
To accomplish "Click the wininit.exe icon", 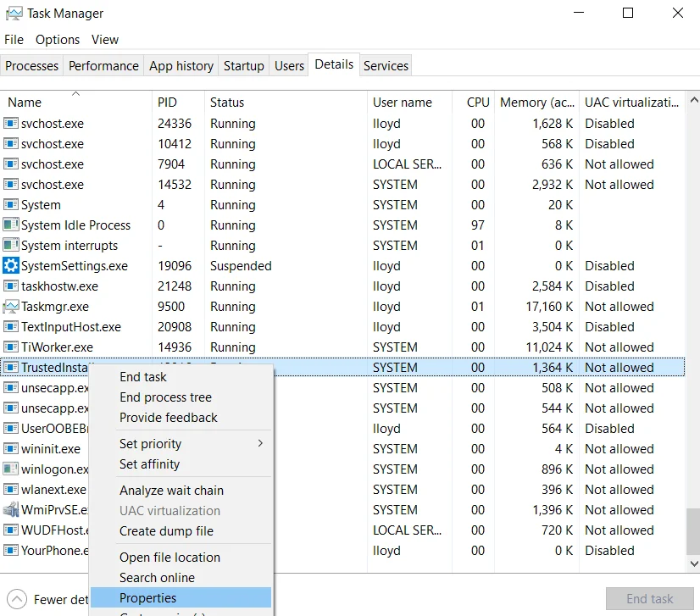I will pyautogui.click(x=11, y=448).
